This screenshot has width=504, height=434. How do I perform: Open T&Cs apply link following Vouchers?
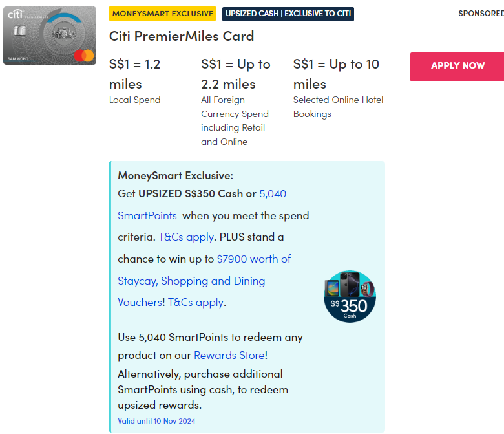click(196, 303)
